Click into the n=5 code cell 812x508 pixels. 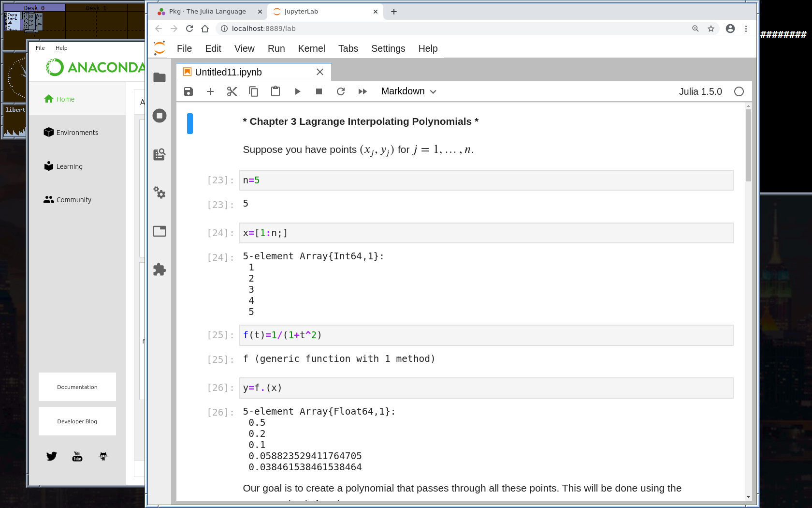click(486, 180)
